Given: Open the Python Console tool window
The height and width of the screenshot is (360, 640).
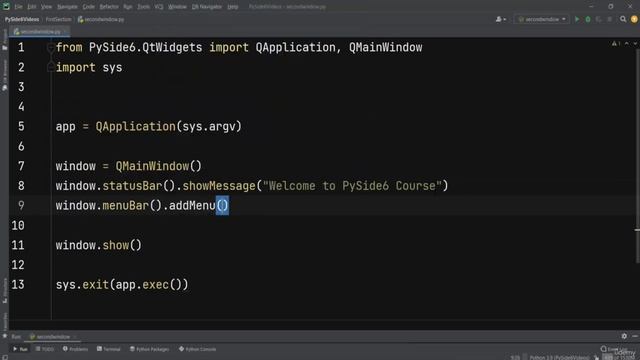Looking at the screenshot, I should (x=198, y=349).
